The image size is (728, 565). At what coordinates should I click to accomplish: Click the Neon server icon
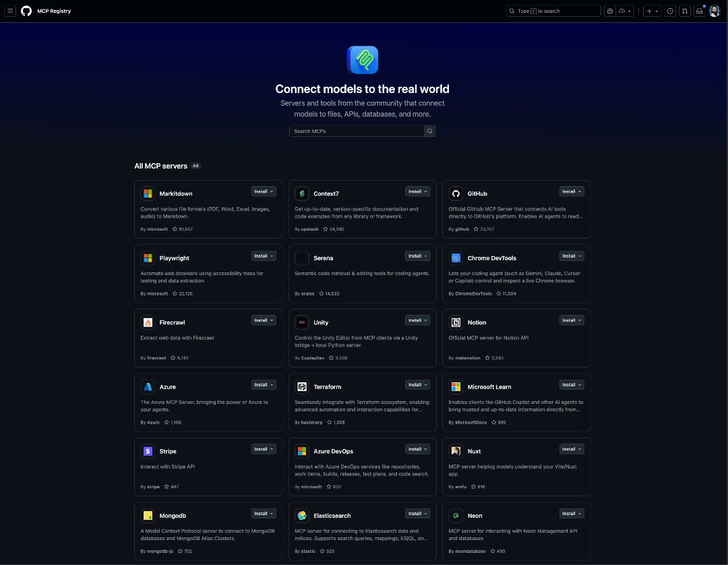coord(456,515)
